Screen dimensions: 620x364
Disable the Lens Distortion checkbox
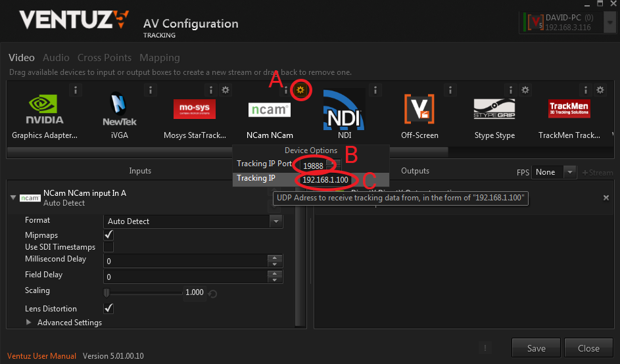coord(108,309)
